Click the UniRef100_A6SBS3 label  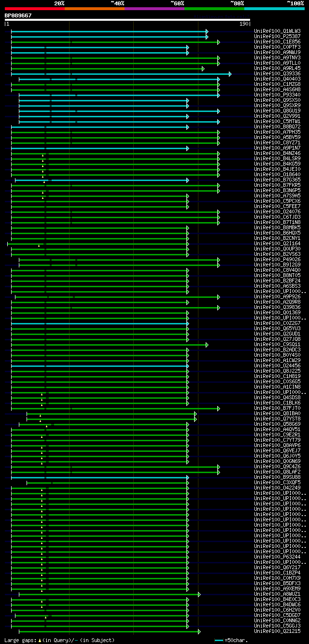click(x=277, y=286)
